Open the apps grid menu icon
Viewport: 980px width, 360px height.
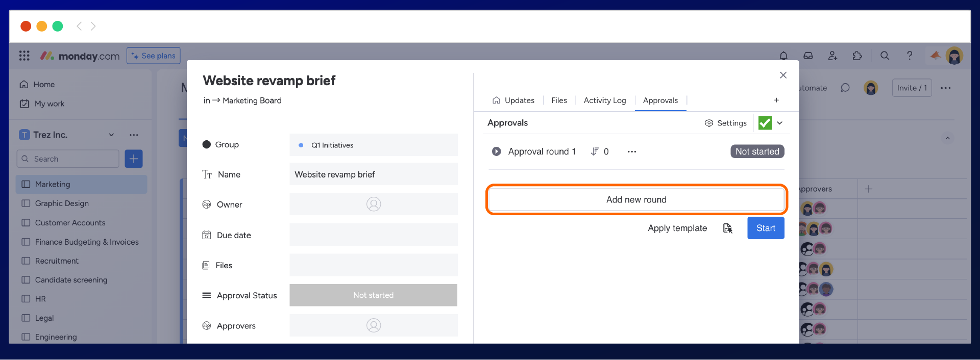click(24, 56)
